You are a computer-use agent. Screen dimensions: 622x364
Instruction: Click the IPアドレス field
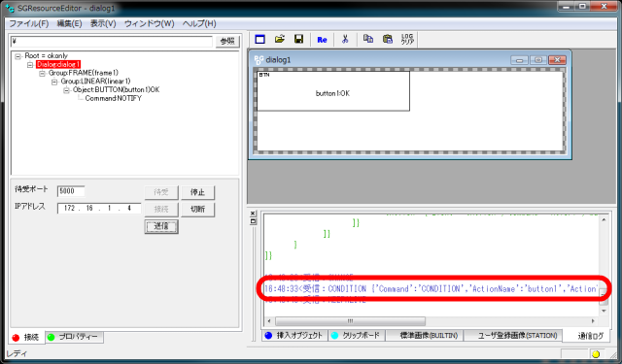[x=99, y=209]
